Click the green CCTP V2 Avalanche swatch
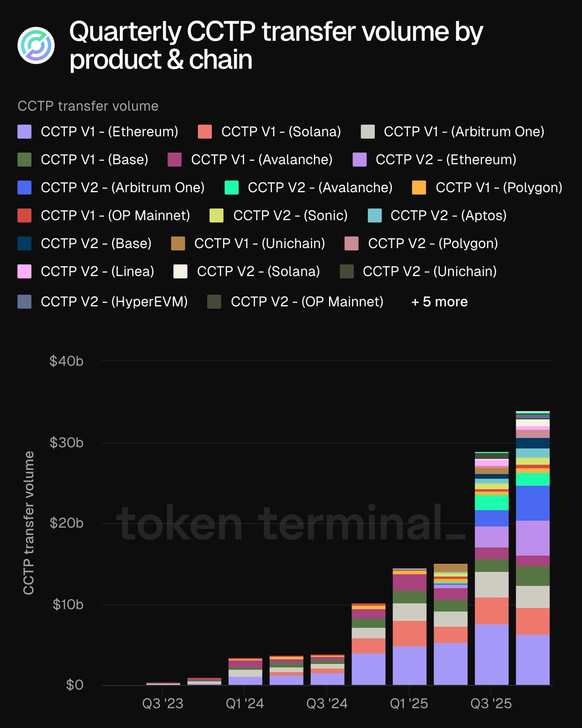Viewport: 582px width, 728px height. pyautogui.click(x=232, y=188)
